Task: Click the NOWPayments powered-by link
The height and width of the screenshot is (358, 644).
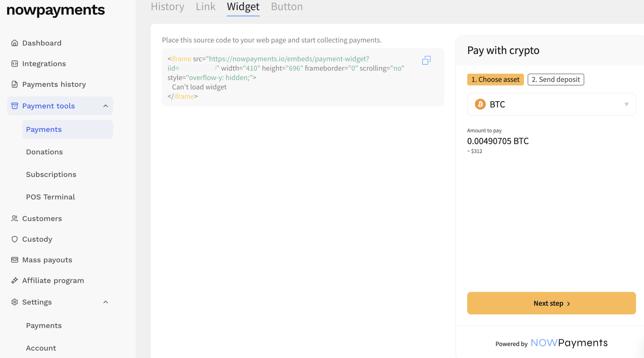Action: (x=569, y=343)
